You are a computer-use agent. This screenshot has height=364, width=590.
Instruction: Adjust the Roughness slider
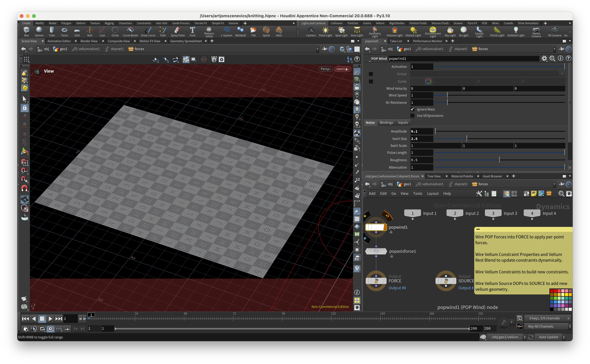tap(499, 160)
